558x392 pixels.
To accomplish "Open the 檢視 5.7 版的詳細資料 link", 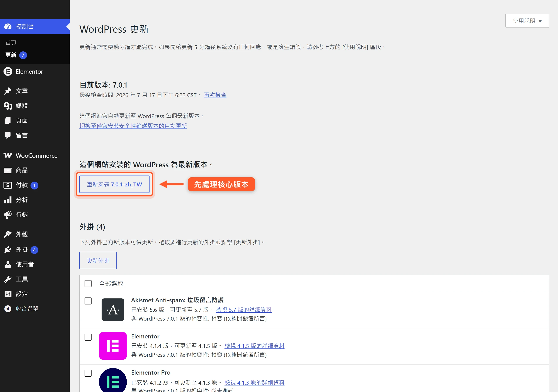I will 244,310.
